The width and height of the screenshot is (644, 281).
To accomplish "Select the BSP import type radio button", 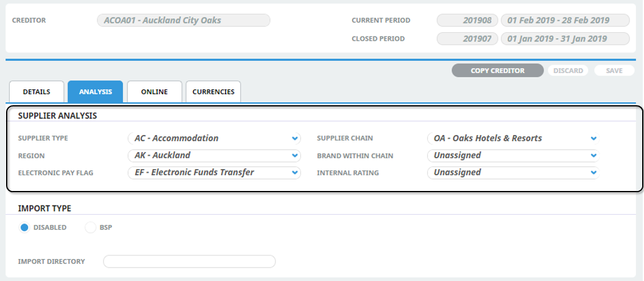I will click(x=91, y=227).
